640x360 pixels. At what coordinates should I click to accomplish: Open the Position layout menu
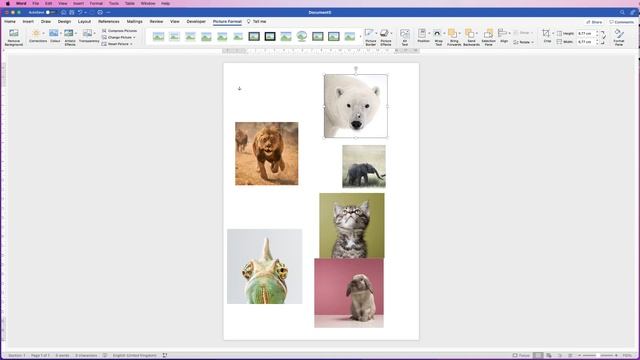tap(423, 36)
